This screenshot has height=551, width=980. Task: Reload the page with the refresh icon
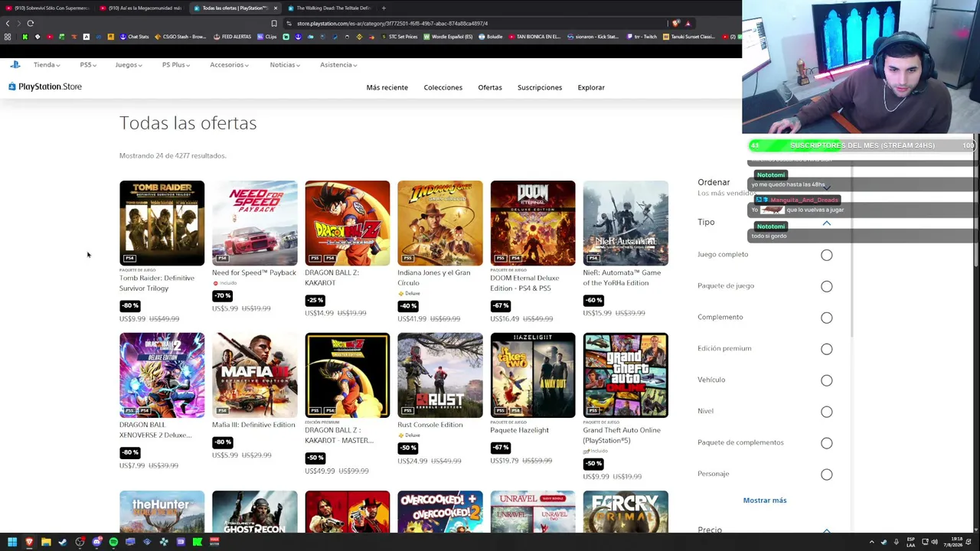31,23
